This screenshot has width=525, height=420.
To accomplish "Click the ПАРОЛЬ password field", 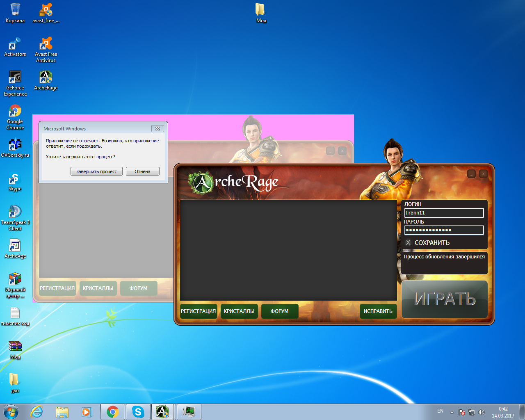I will pyautogui.click(x=444, y=230).
